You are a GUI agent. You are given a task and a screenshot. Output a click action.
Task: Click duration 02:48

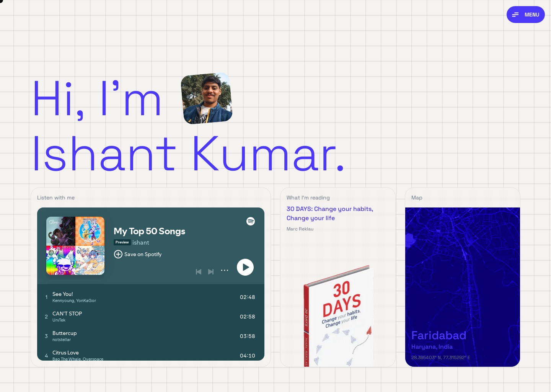pyautogui.click(x=247, y=297)
